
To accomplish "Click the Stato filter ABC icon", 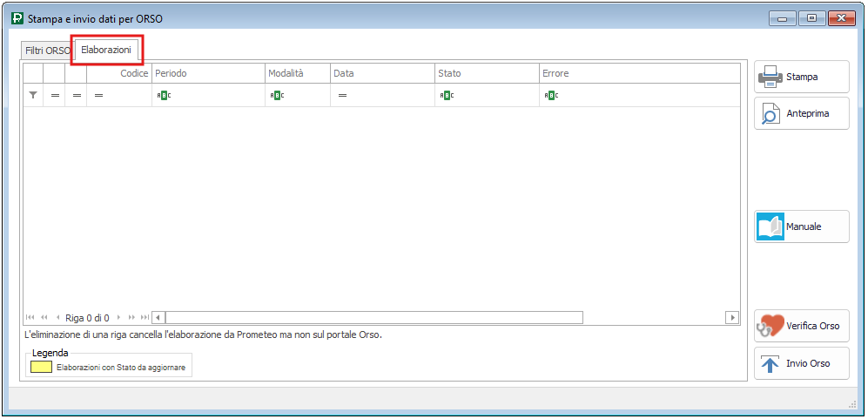I will click(447, 95).
